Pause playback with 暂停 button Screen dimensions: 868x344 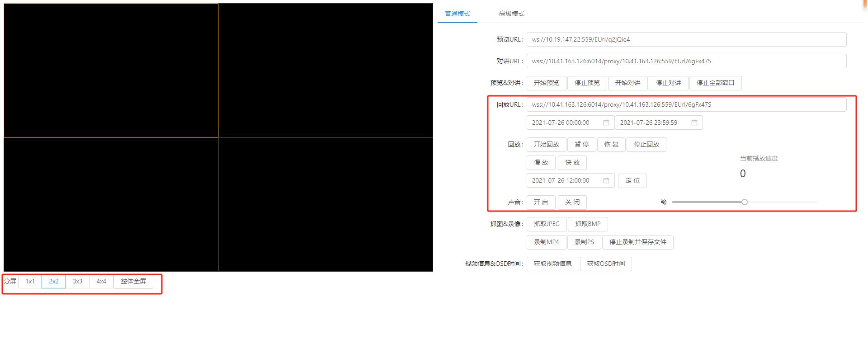582,144
